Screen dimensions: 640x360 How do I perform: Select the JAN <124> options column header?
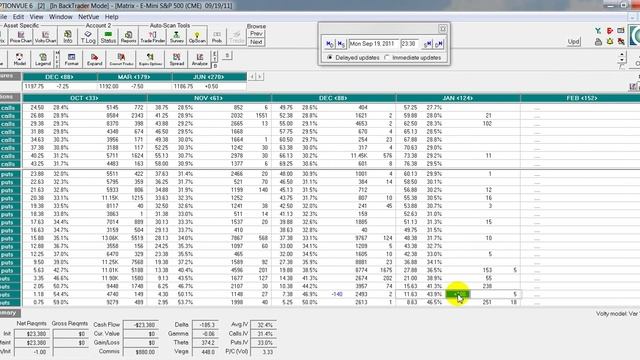[458, 98]
